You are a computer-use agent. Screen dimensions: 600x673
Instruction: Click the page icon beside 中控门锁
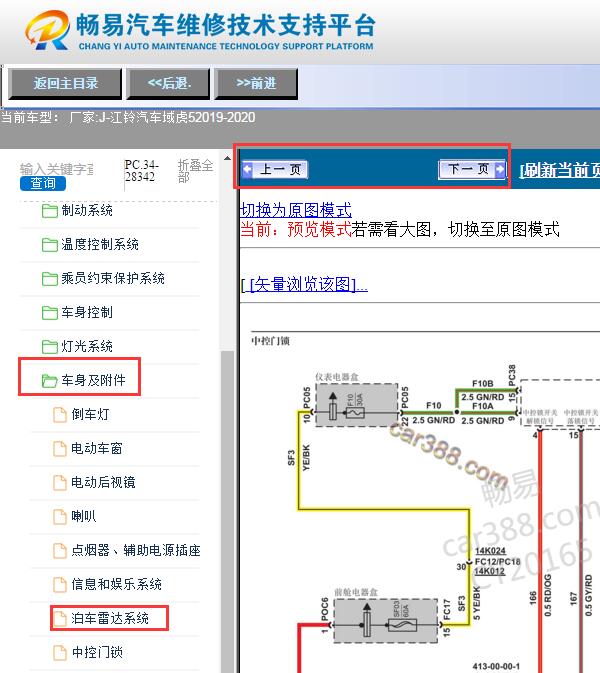[x=60, y=652]
